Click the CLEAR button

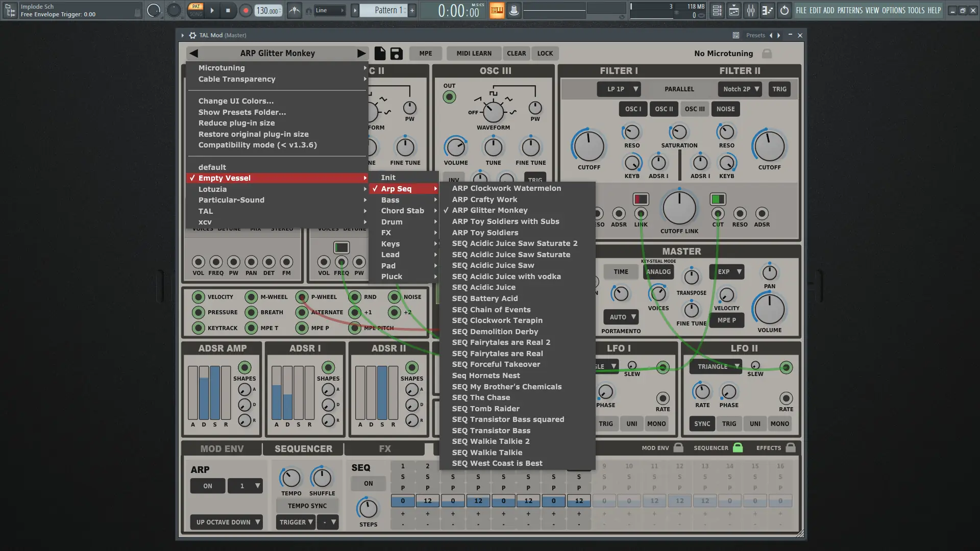coord(516,53)
